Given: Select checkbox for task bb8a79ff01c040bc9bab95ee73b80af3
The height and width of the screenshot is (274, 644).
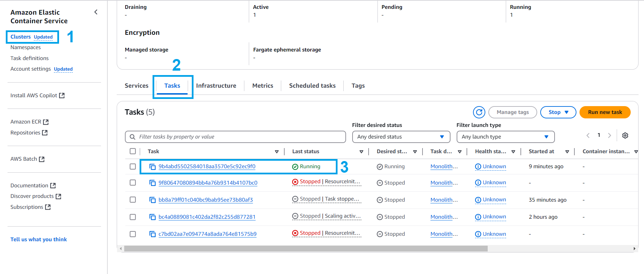Looking at the screenshot, I should pyautogui.click(x=133, y=200).
